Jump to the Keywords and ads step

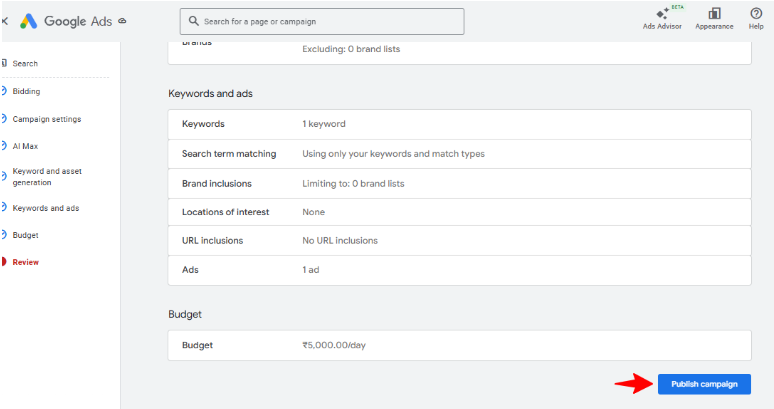(x=45, y=208)
